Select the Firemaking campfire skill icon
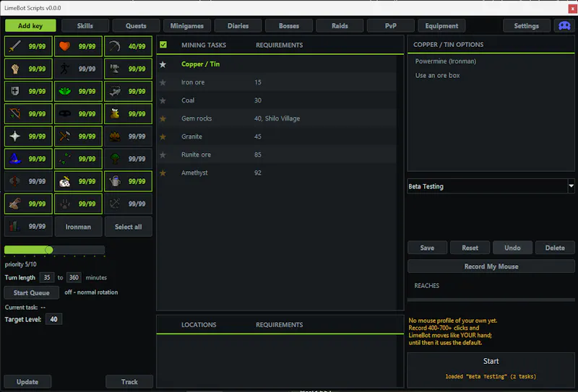The width and height of the screenshot is (578, 392). [115, 136]
